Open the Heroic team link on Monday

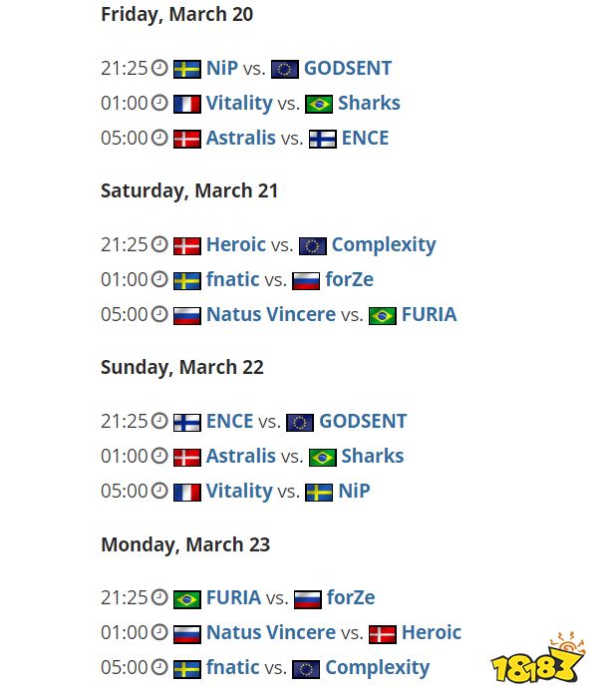coord(432,633)
